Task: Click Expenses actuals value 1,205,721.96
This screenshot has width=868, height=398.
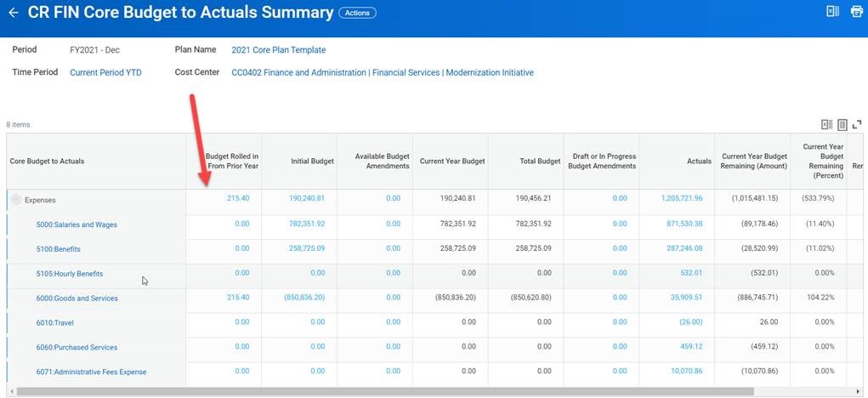Action: [x=681, y=198]
